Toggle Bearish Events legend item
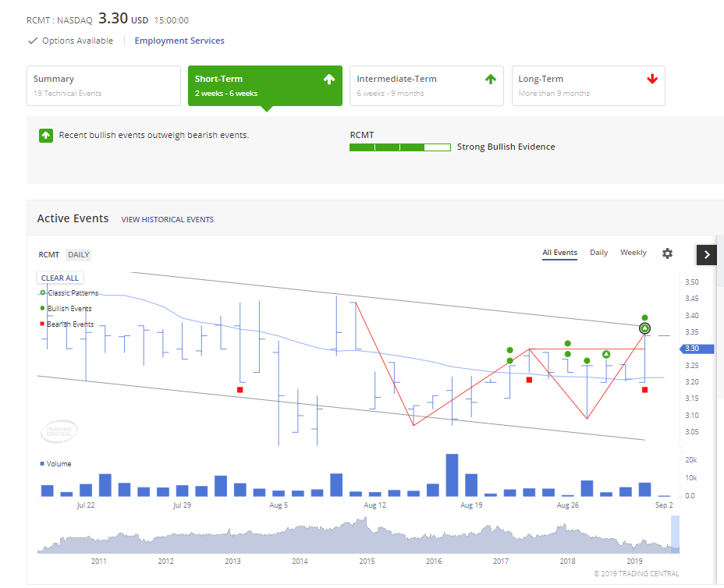The width and height of the screenshot is (724, 588). (x=67, y=324)
